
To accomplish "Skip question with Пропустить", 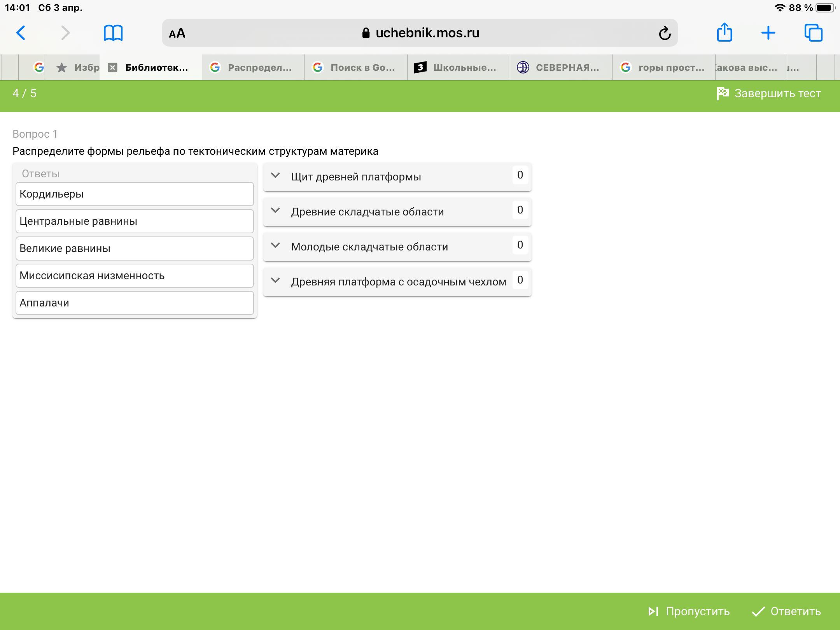I will click(689, 611).
